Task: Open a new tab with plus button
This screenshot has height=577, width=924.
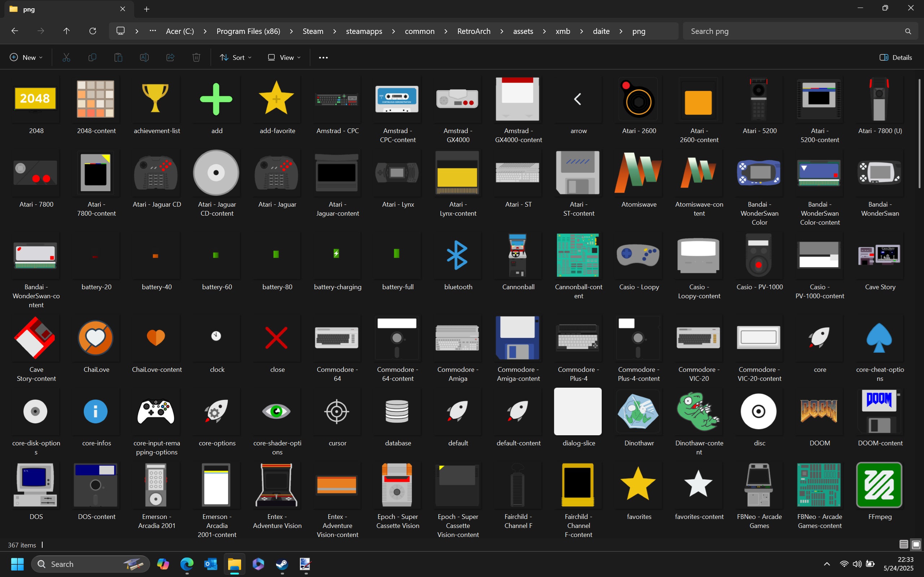Action: point(147,9)
